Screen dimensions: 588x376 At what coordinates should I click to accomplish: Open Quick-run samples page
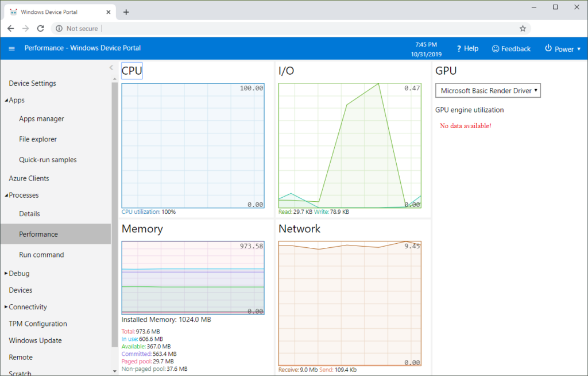[48, 160]
